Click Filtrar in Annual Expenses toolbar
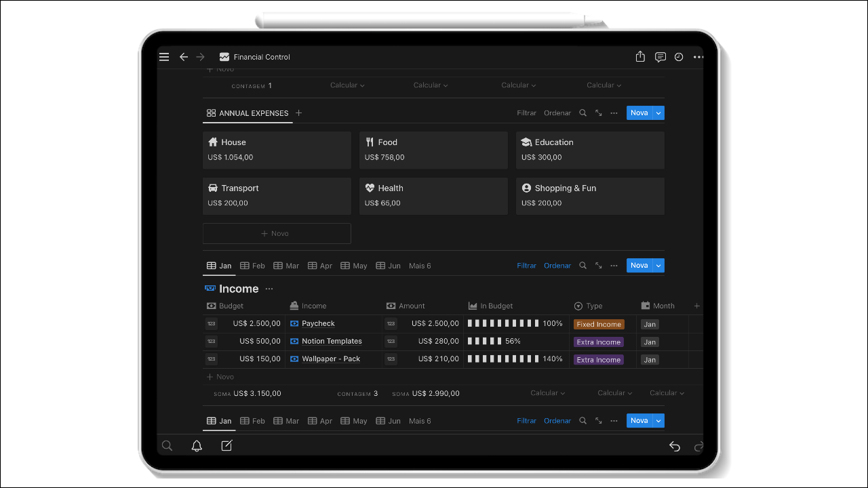The width and height of the screenshot is (868, 488). (527, 113)
